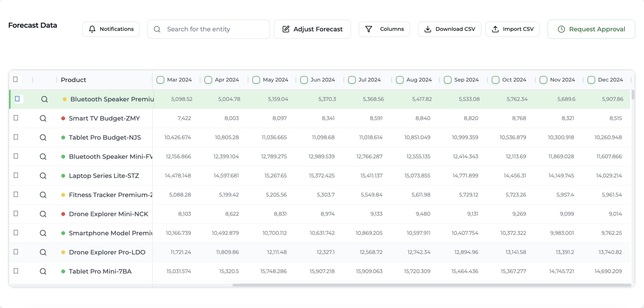Inspect Drone Explorer Mini-NCK via its magnifier icon
644x308 pixels.
[x=43, y=214]
